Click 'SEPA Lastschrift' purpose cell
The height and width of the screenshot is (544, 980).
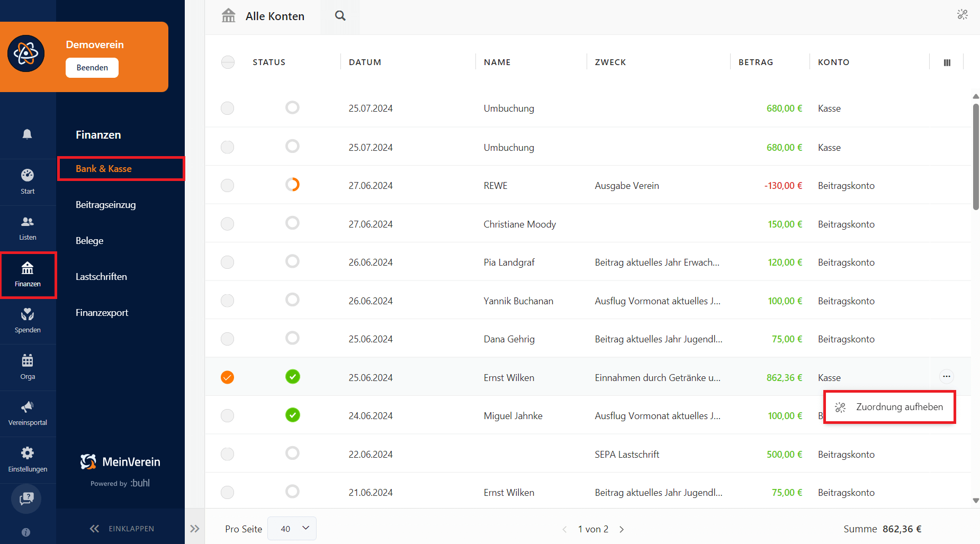click(x=627, y=455)
